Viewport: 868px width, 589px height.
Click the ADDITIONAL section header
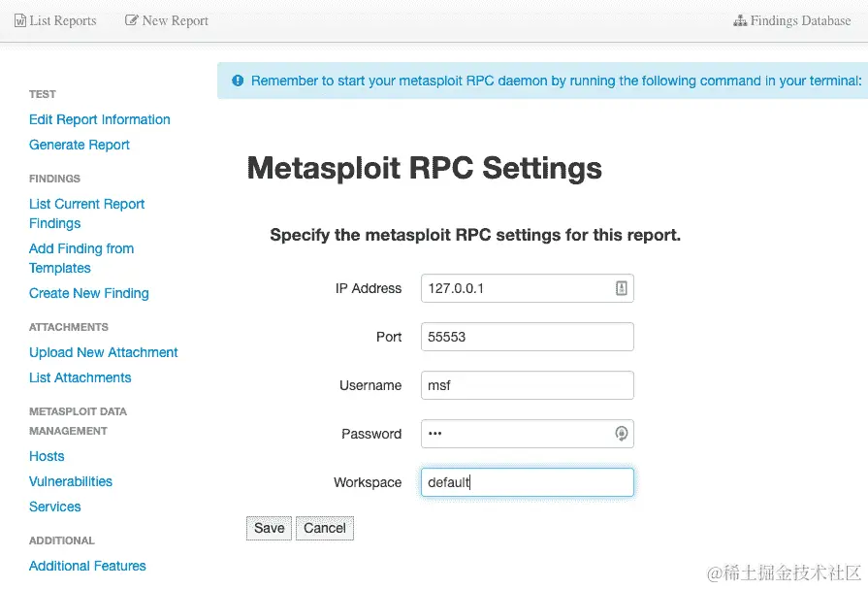click(62, 540)
